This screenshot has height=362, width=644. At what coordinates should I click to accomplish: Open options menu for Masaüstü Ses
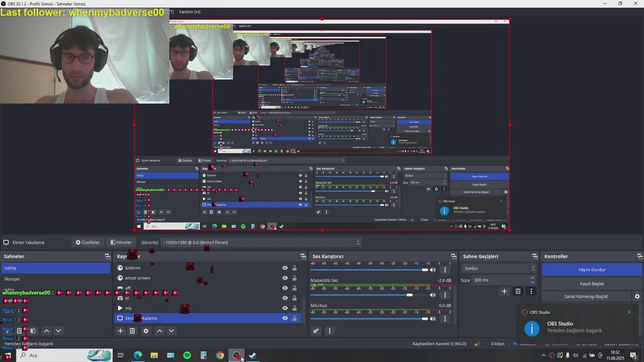(445, 295)
